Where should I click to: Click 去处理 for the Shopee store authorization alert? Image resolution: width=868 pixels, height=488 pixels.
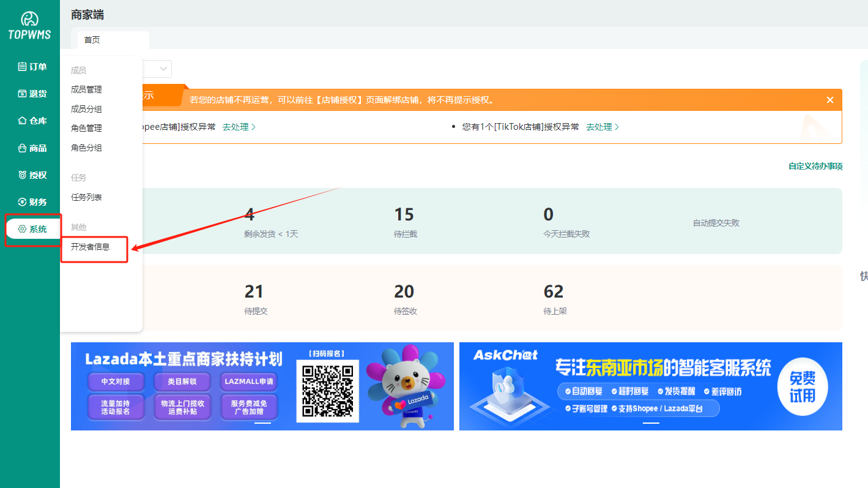[x=239, y=127]
